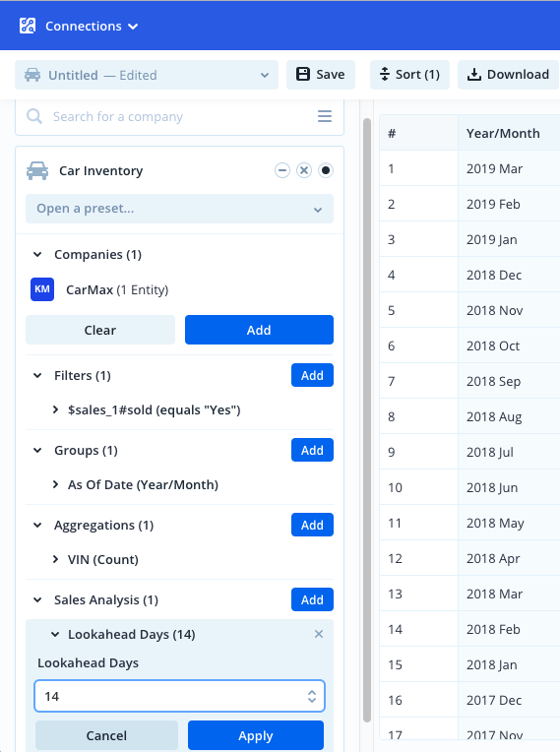Focus the Search for a company field
Image resolution: width=560 pixels, height=752 pixels.
[x=180, y=116]
